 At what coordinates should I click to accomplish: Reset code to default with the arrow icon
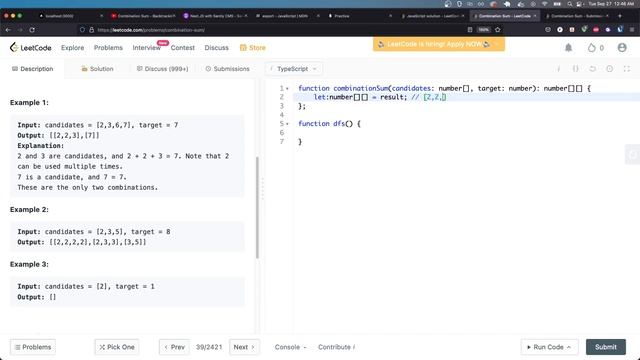pos(592,69)
